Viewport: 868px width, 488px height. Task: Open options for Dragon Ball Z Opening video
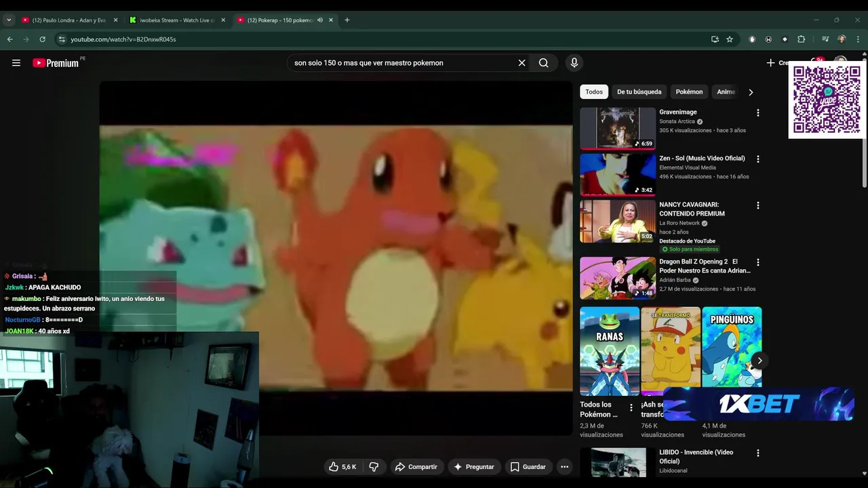[758, 262]
